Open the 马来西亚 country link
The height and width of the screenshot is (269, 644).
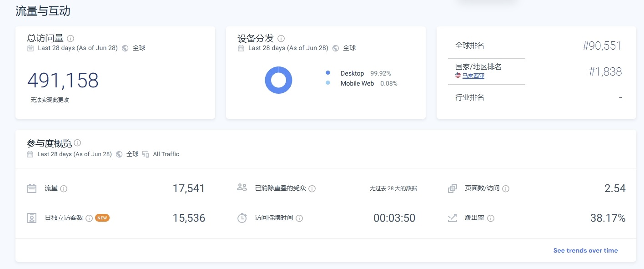[x=473, y=76]
